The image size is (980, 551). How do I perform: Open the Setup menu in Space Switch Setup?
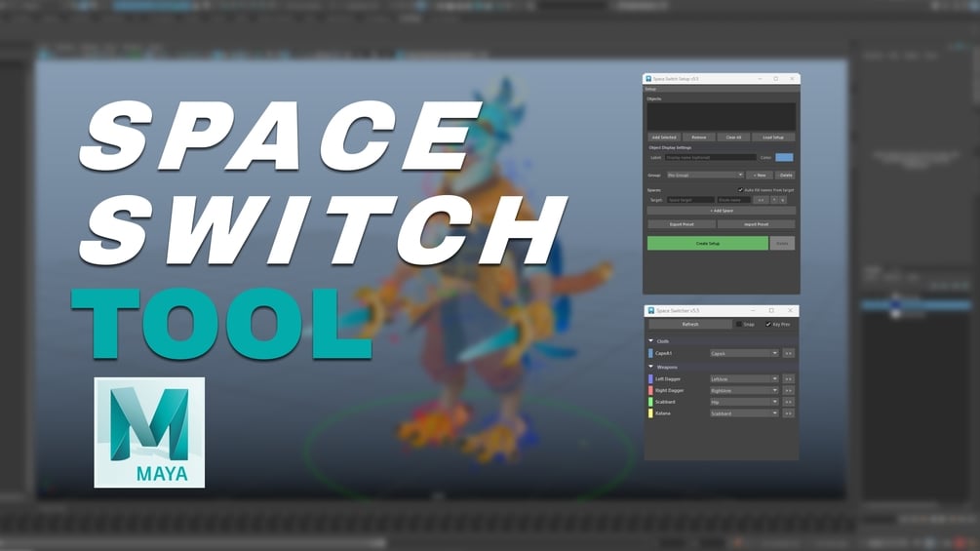coord(650,89)
